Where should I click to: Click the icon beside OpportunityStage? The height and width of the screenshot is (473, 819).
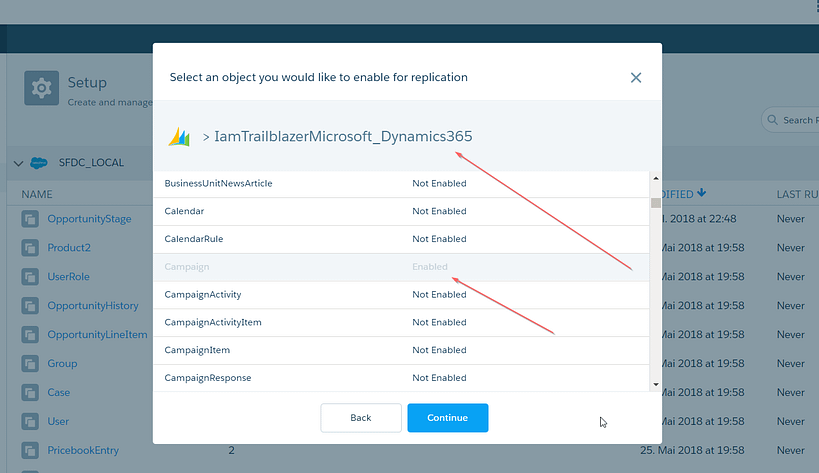30,219
